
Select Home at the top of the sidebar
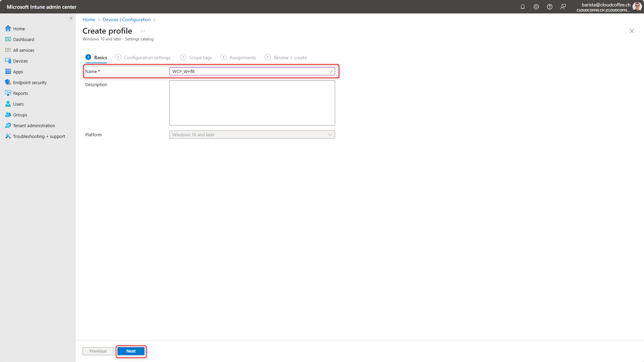click(19, 28)
